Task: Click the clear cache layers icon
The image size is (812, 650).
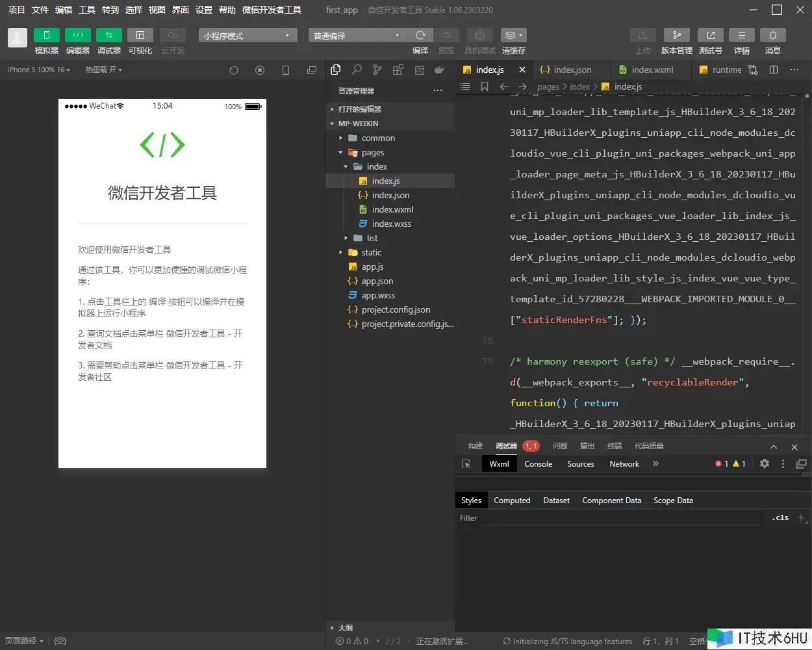Action: (513, 35)
